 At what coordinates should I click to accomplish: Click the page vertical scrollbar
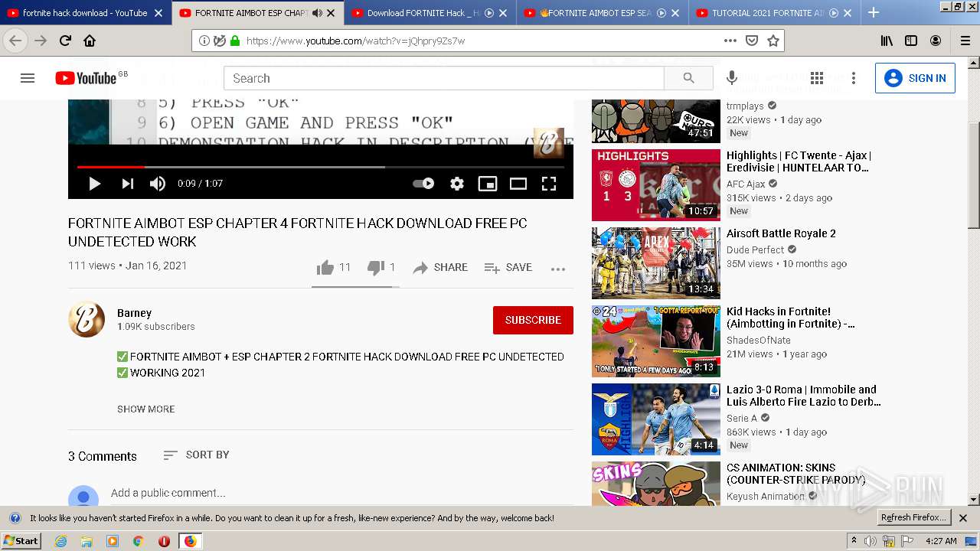974,176
